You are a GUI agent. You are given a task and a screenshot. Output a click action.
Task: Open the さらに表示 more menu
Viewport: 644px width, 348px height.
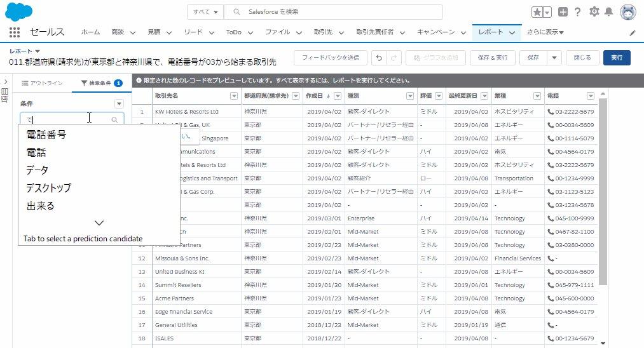click(x=545, y=32)
